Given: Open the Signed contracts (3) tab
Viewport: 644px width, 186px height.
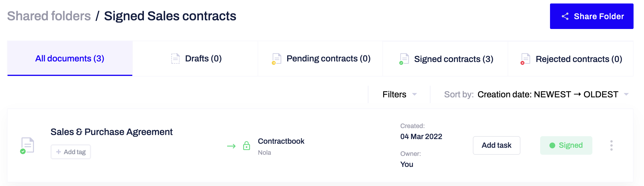Looking at the screenshot, I should pyautogui.click(x=446, y=59).
